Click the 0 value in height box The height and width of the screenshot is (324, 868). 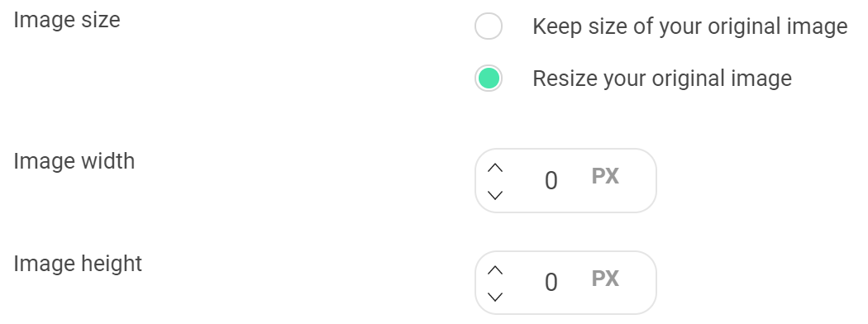(x=551, y=283)
